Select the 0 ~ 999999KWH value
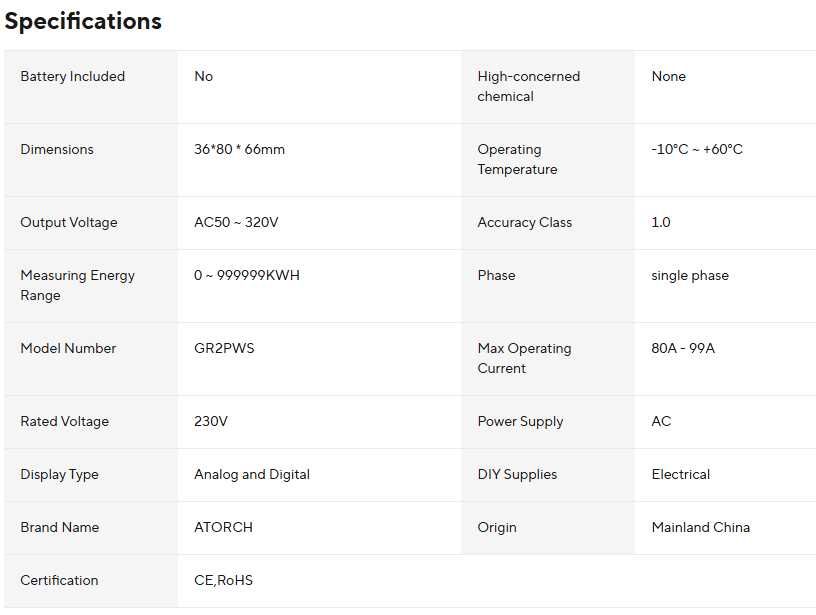 (246, 275)
